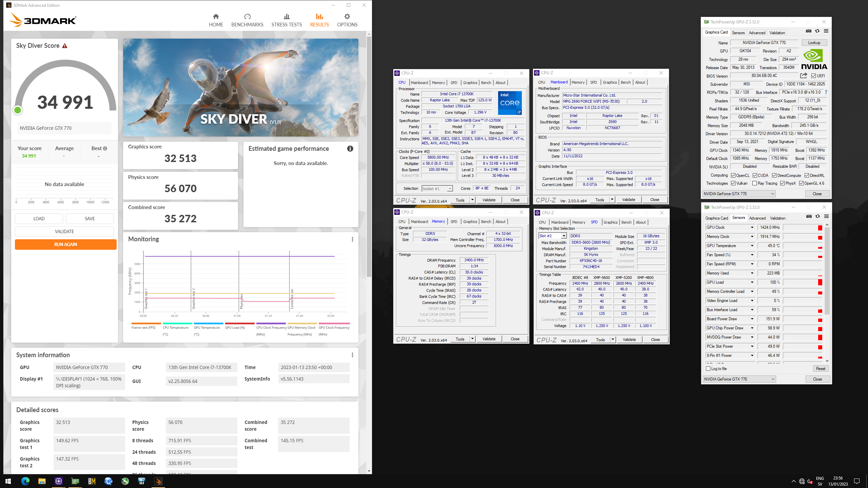
Task: Open the Socket #1 selection dropdown in CPU-Z
Action: point(450,189)
